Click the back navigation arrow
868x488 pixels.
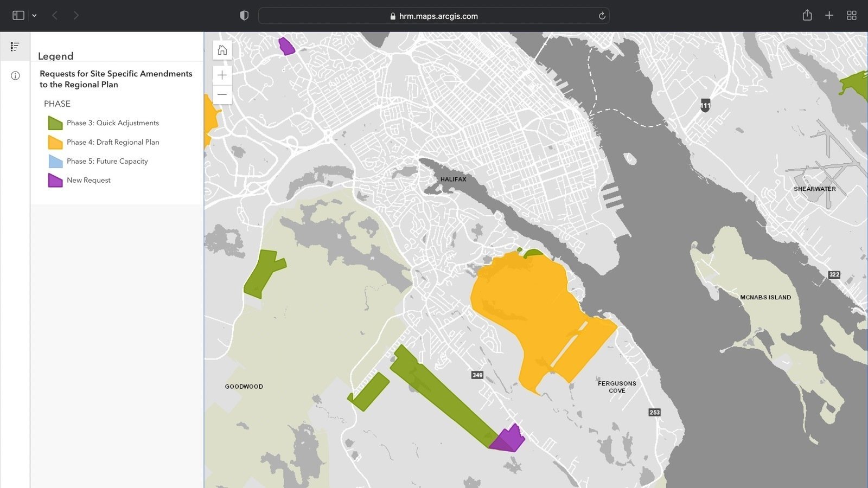coord(54,15)
